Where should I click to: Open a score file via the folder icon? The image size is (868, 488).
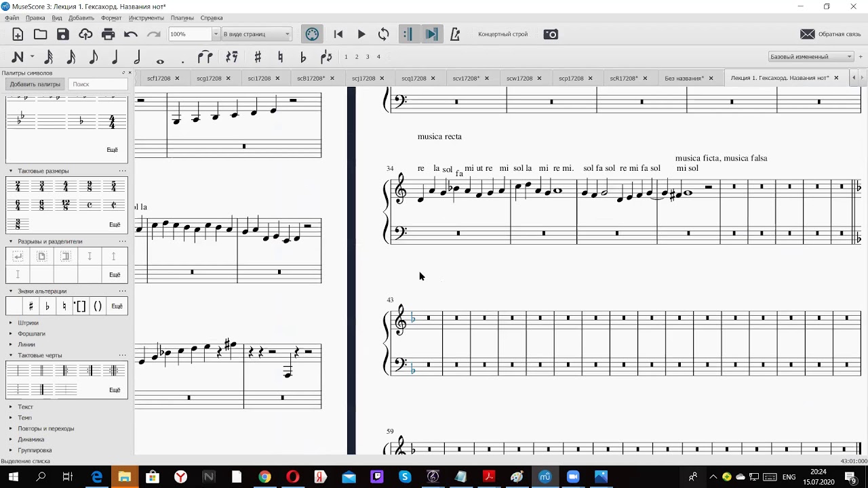(x=41, y=34)
